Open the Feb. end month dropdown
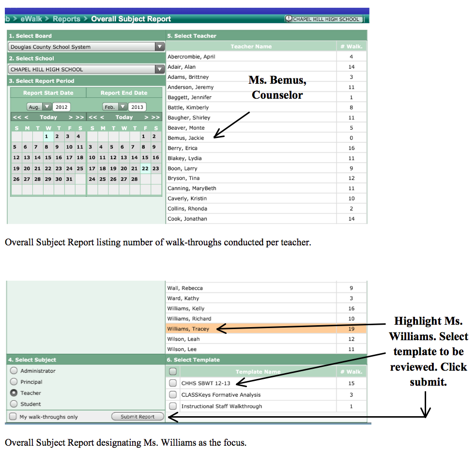 [114, 107]
